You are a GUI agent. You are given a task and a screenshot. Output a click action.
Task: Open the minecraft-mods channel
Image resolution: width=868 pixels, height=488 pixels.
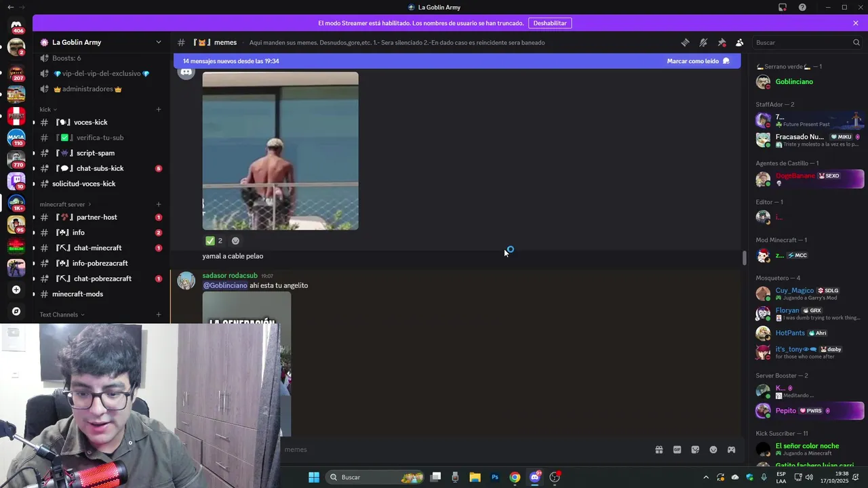(x=100, y=294)
